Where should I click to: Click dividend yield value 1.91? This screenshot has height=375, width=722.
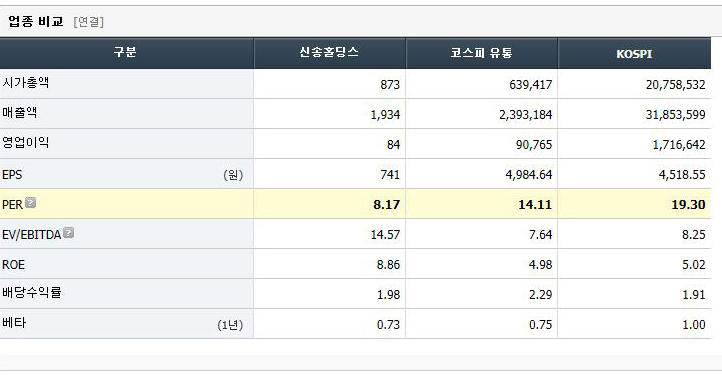click(694, 294)
